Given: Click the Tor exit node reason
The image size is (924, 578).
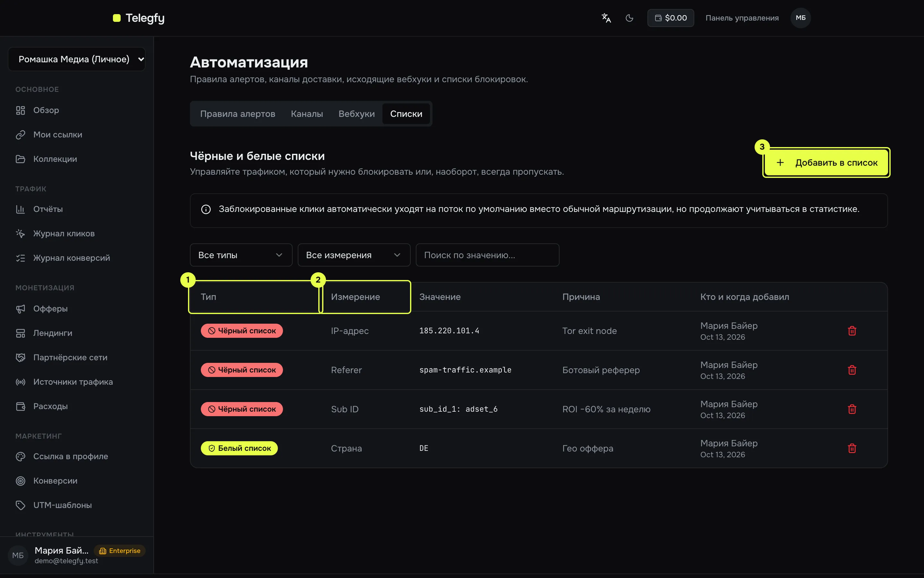Looking at the screenshot, I should [589, 331].
